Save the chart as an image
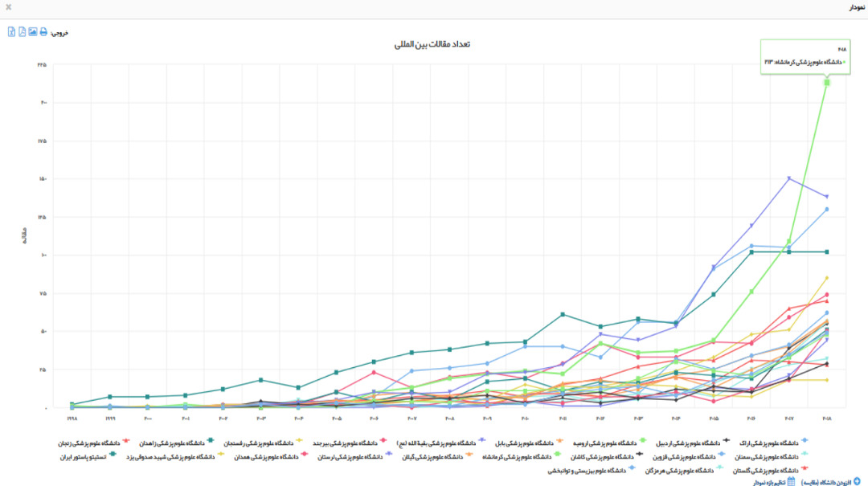The image size is (868, 486). pos(33,32)
